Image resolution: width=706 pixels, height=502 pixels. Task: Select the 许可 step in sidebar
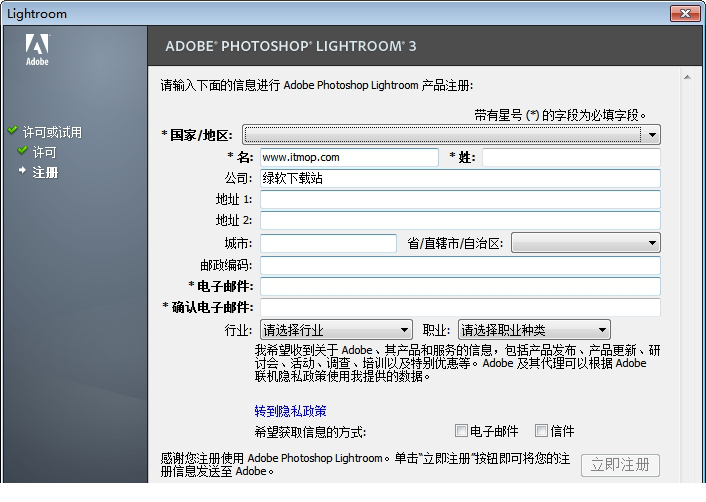click(x=44, y=153)
